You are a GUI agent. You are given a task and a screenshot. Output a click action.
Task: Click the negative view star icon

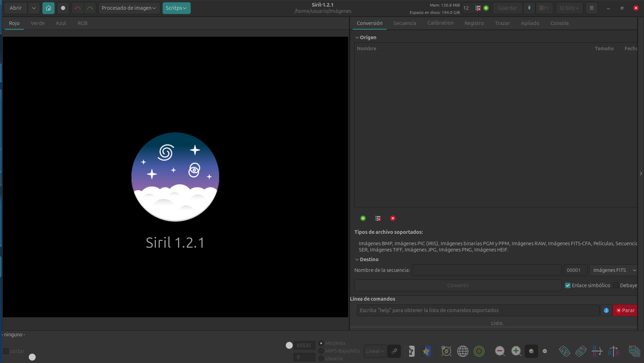coord(411,351)
